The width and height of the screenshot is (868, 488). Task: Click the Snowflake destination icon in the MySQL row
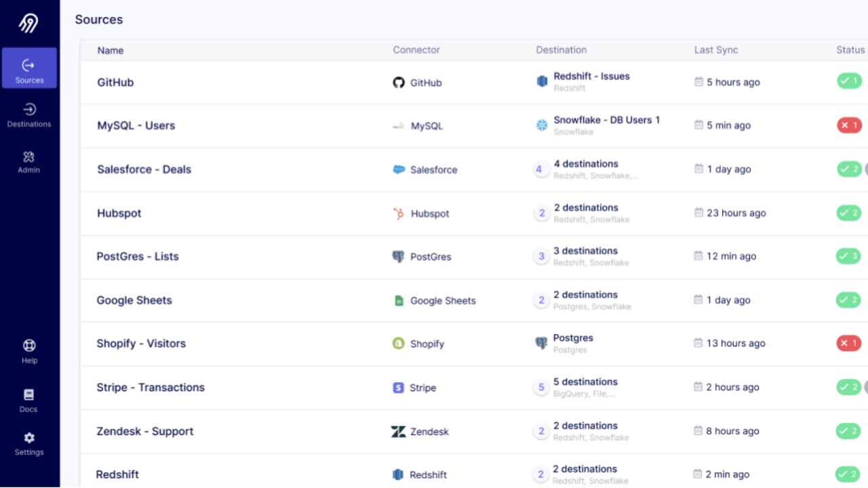pyautogui.click(x=542, y=125)
